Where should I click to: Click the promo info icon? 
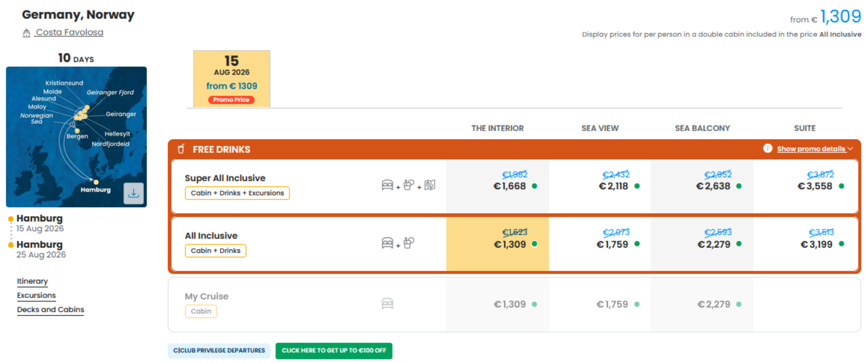tap(767, 148)
